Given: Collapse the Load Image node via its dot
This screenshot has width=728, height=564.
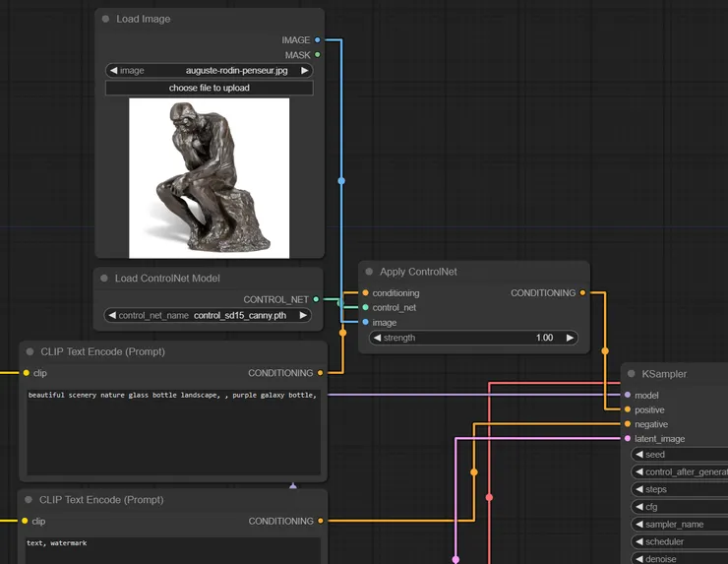Looking at the screenshot, I should 106,19.
